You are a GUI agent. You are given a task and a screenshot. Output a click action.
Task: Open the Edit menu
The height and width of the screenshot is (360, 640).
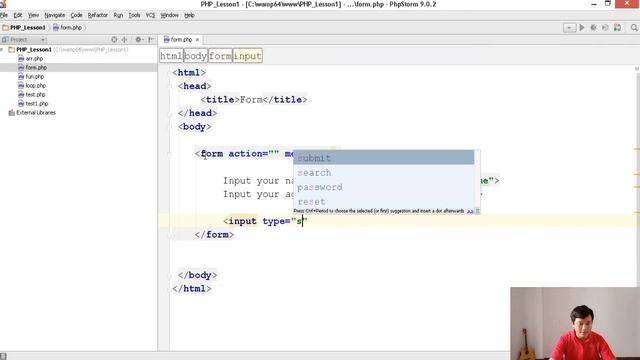[x=18, y=15]
